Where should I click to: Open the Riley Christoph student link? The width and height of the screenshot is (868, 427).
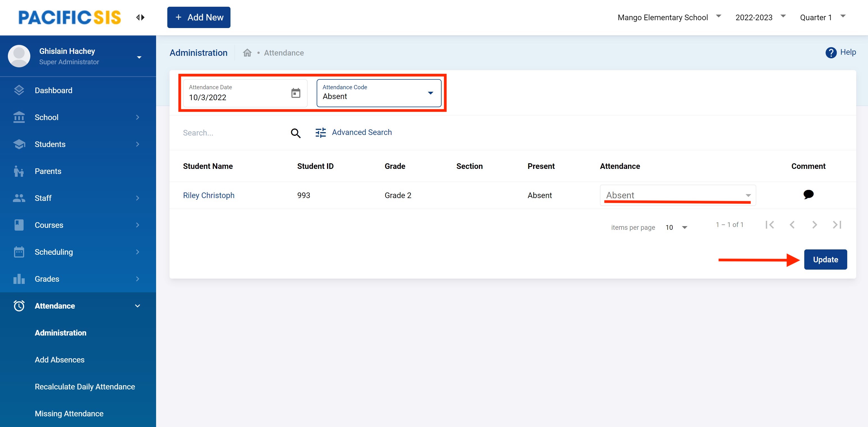click(x=209, y=195)
